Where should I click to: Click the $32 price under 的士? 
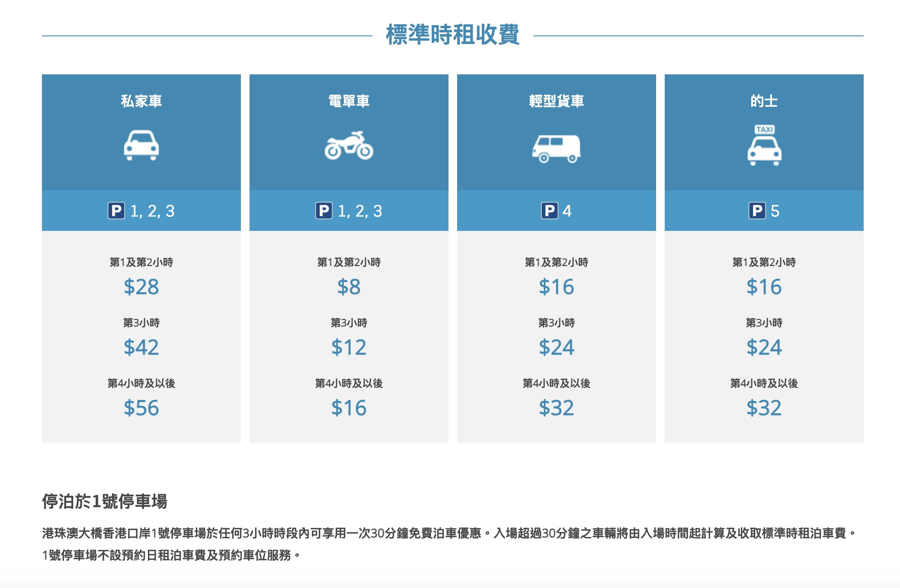[764, 408]
